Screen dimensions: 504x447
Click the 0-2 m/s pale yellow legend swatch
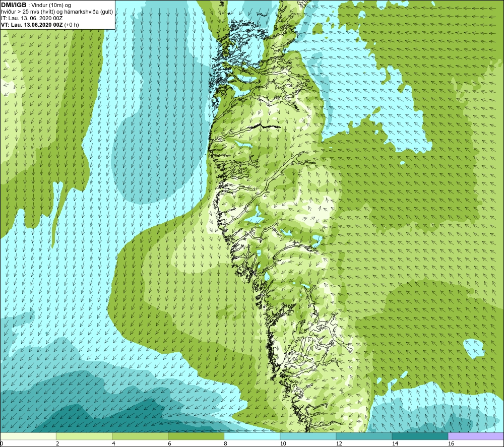[x=28, y=436]
